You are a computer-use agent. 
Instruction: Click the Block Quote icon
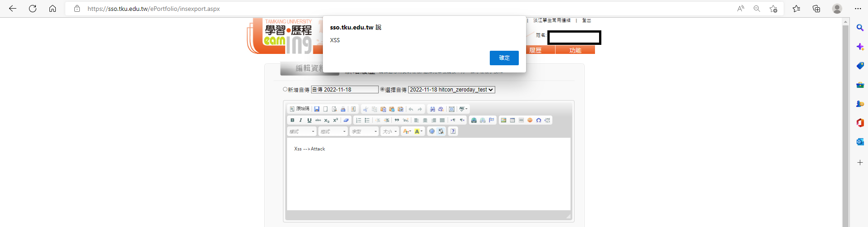point(397,120)
